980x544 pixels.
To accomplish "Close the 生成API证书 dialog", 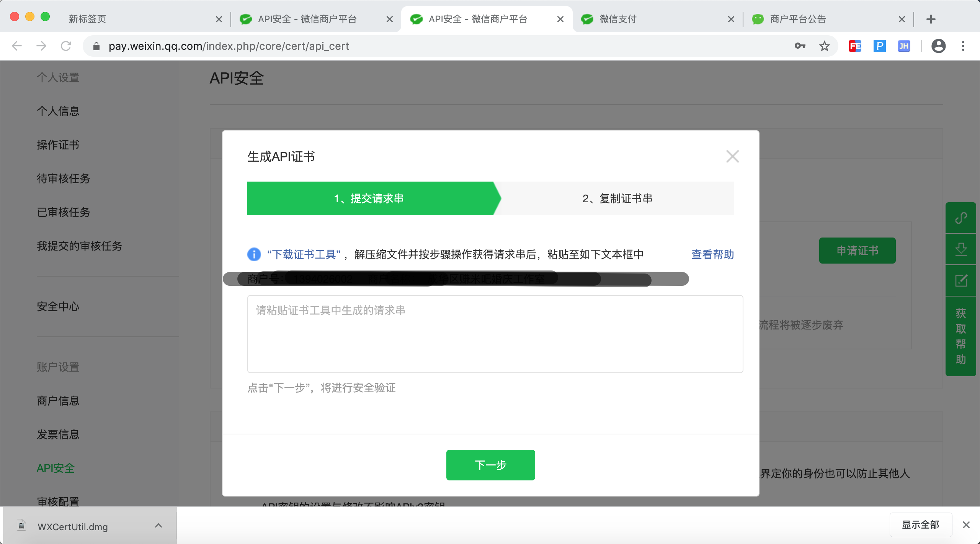I will 732,156.
